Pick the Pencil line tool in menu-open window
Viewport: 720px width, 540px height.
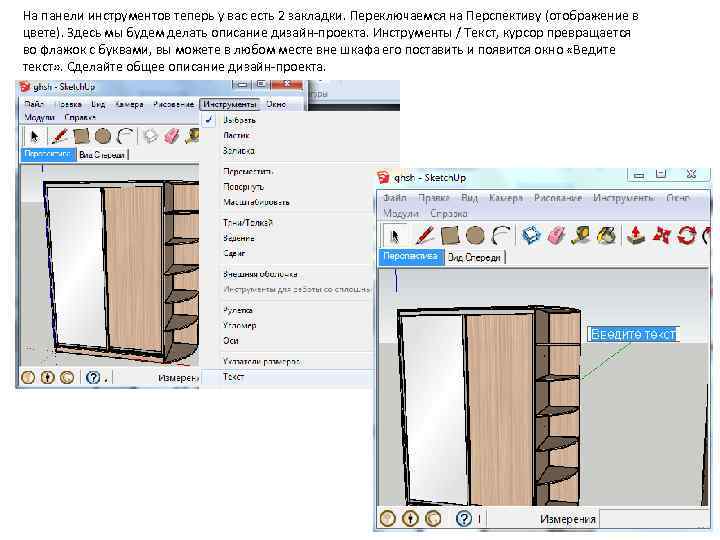click(x=59, y=136)
